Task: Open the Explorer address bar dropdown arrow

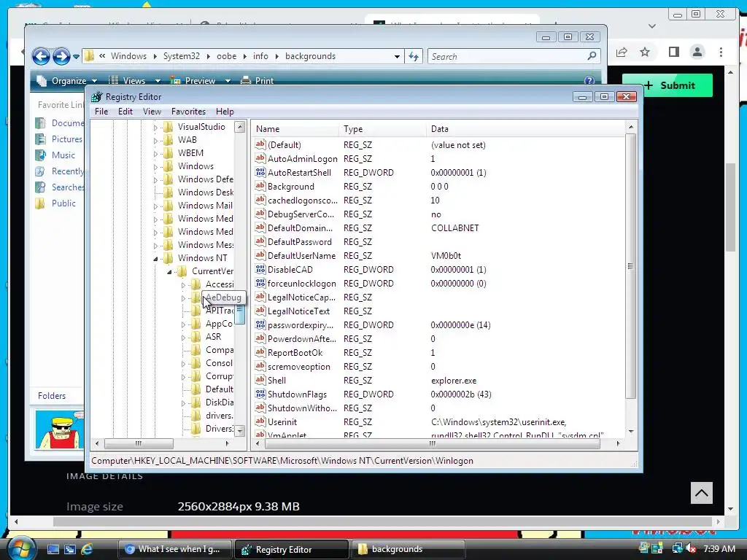Action: point(397,56)
